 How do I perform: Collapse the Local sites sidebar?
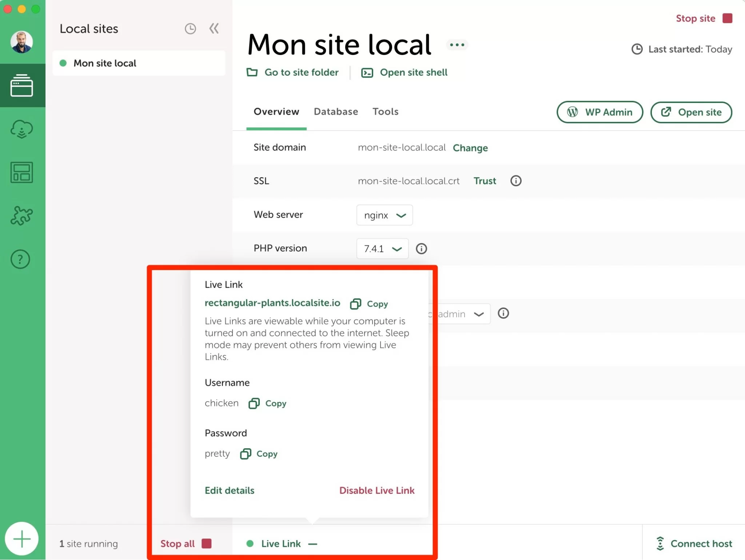(214, 28)
